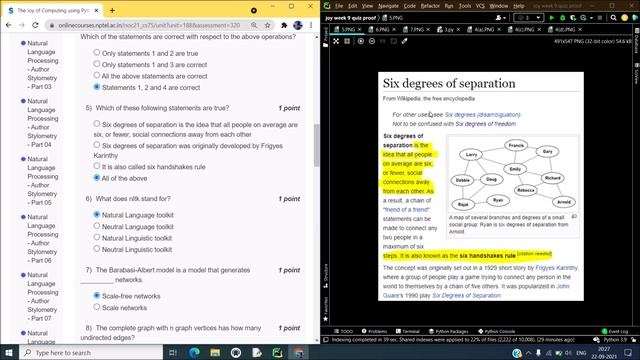This screenshot has height=360, width=640.
Task: Open the File menu in PyCharm
Action: pos(339,6)
